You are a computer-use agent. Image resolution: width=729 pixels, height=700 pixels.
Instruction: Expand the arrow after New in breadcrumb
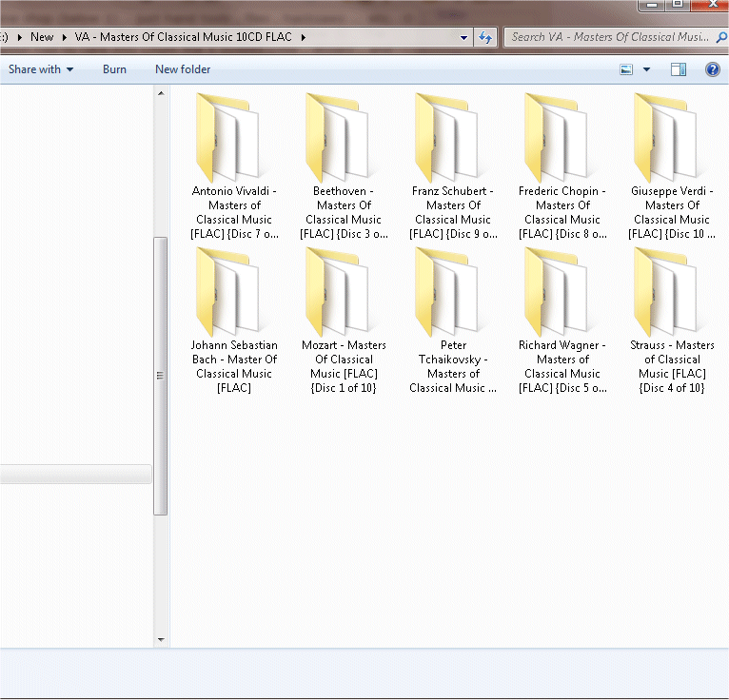point(65,37)
